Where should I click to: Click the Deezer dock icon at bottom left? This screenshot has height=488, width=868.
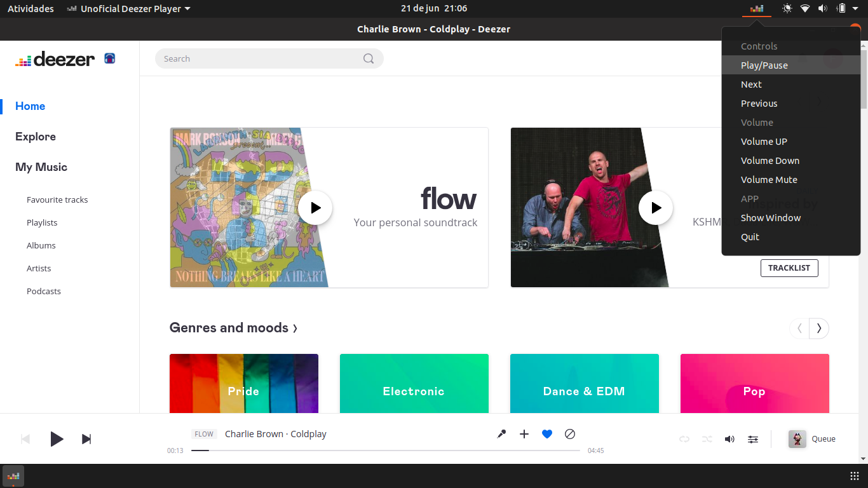(13, 476)
